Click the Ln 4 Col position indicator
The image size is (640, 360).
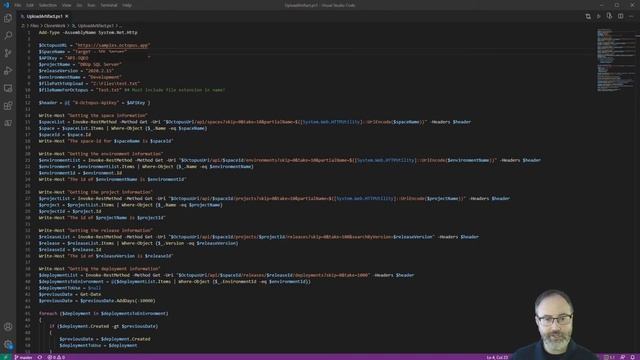click(497, 357)
